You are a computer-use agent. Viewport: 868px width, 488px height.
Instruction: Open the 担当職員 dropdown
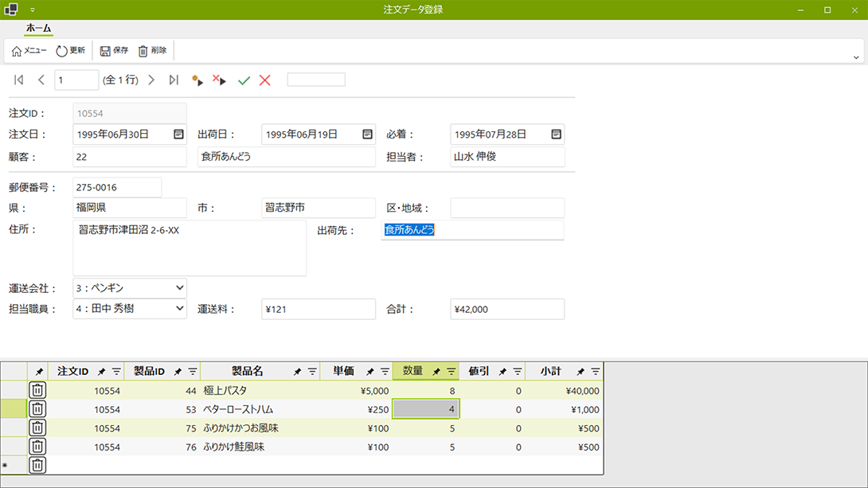[x=179, y=309]
